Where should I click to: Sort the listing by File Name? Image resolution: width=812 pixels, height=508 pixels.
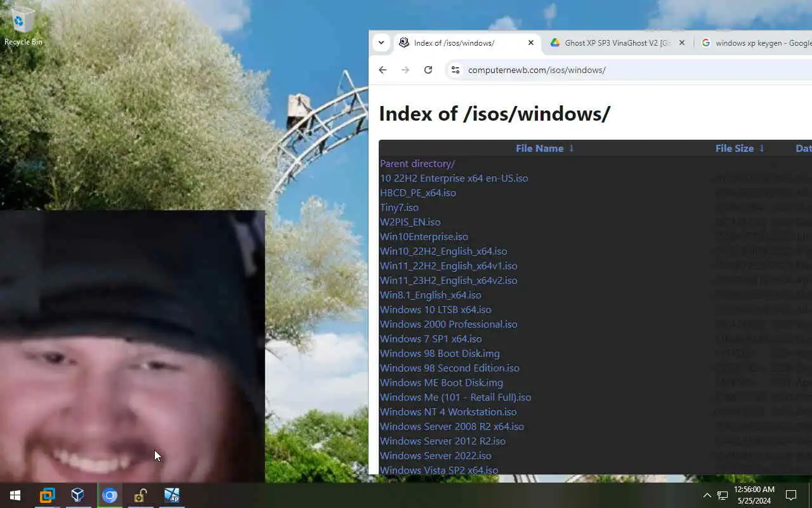point(539,148)
